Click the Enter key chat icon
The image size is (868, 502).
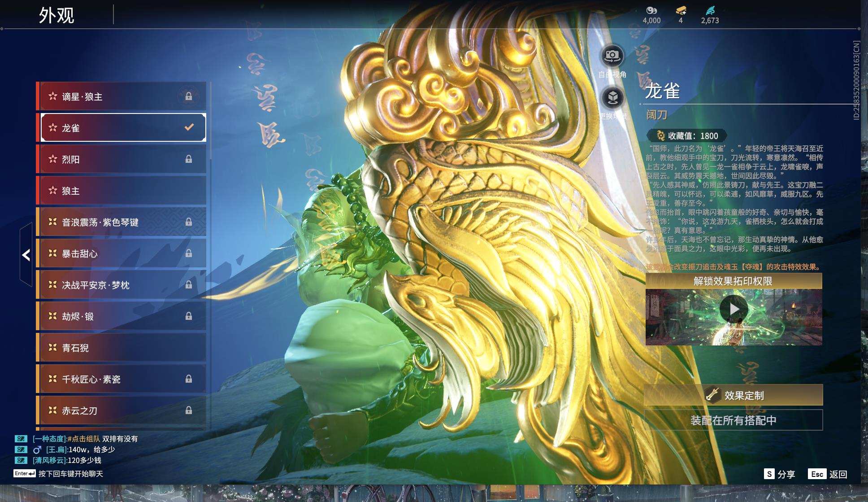coord(24,474)
